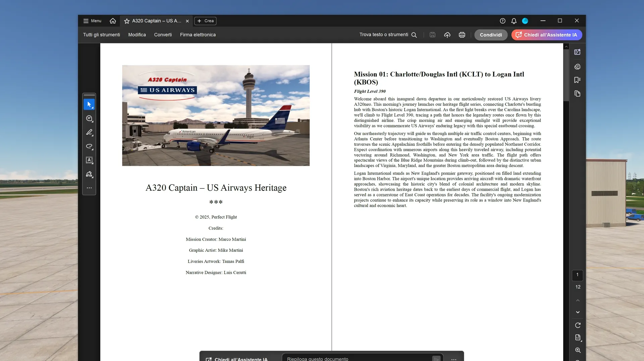Select the add comment tool

[89, 119]
